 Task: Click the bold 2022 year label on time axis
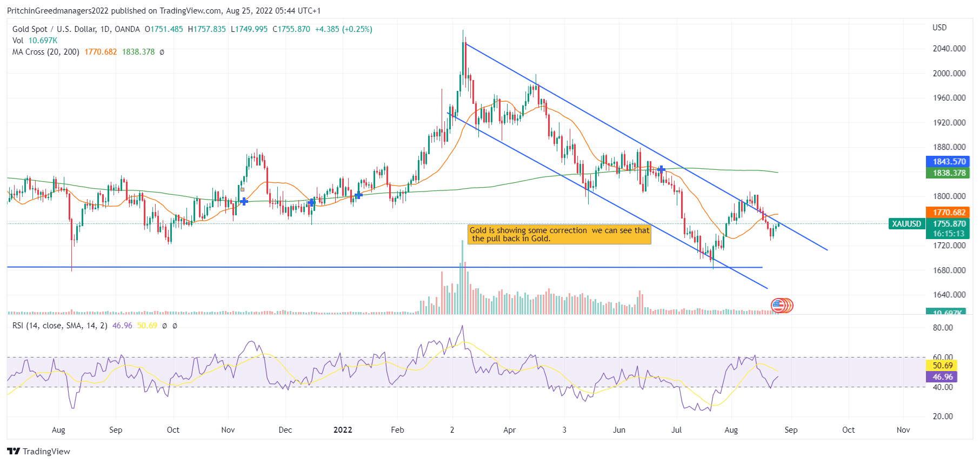point(343,430)
